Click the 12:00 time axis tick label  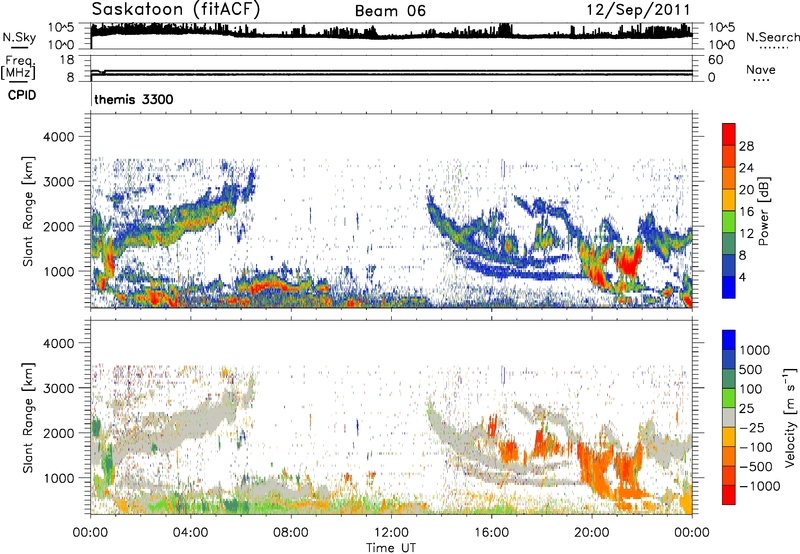391,533
